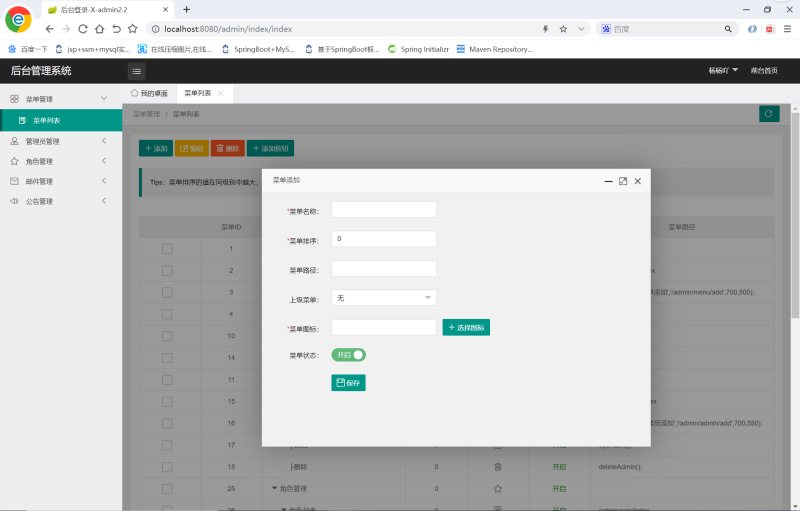The height and width of the screenshot is (511, 800).
Task: Focus the 菜单路径 input field
Action: click(384, 268)
